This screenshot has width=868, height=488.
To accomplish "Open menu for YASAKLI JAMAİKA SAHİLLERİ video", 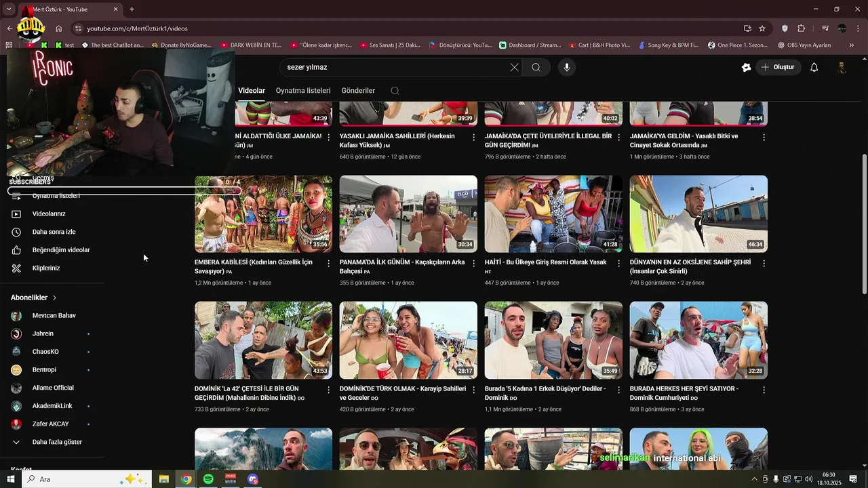I will (474, 137).
